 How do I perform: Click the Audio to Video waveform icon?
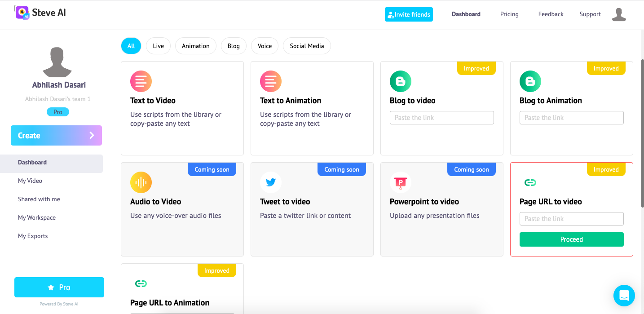point(141,182)
